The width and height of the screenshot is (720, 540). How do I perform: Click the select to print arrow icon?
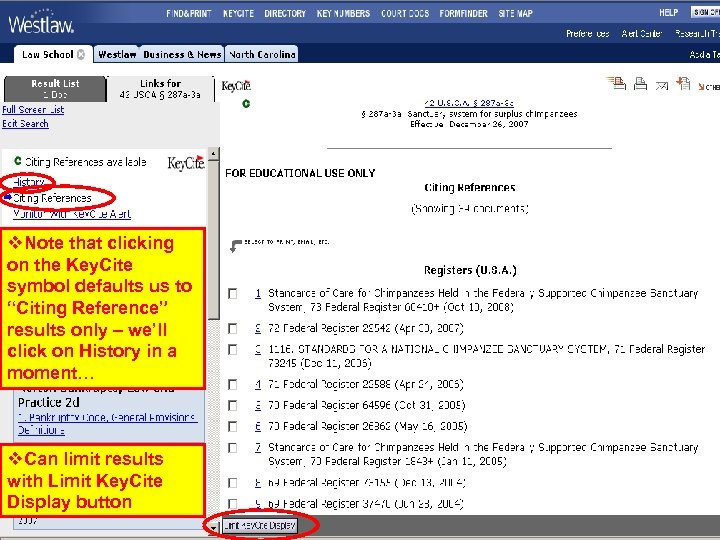coord(235,246)
